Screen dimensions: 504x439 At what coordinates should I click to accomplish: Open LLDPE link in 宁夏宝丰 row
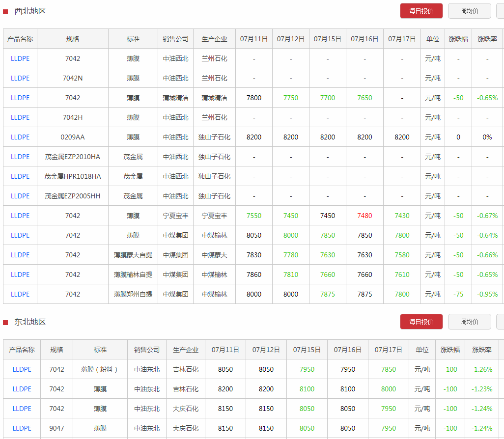click(x=20, y=215)
